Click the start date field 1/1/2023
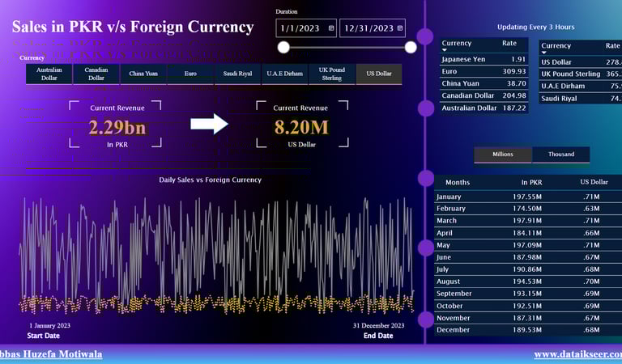Screen dimensions: 622x364 click(306, 28)
